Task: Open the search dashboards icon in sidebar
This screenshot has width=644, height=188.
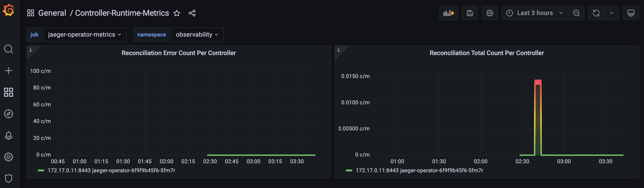Action: point(9,49)
